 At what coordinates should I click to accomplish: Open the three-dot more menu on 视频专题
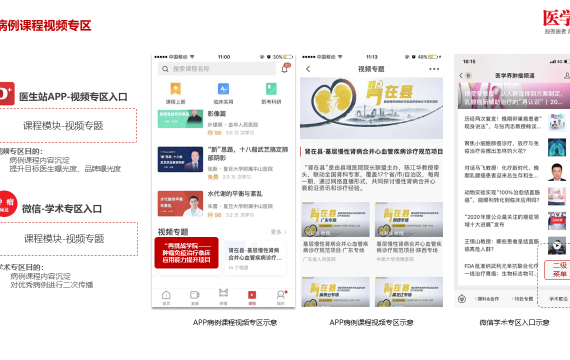(x=434, y=69)
